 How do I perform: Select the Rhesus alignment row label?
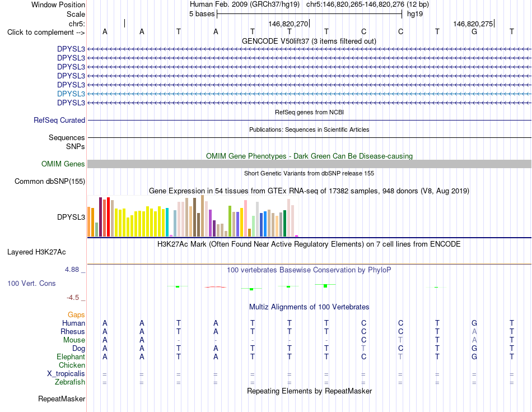[73, 331]
